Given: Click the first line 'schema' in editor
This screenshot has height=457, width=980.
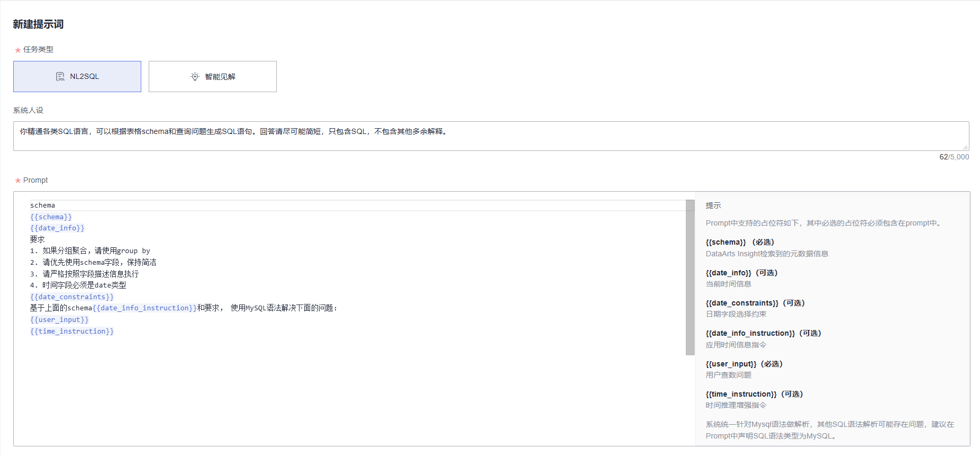Looking at the screenshot, I should (42, 205).
